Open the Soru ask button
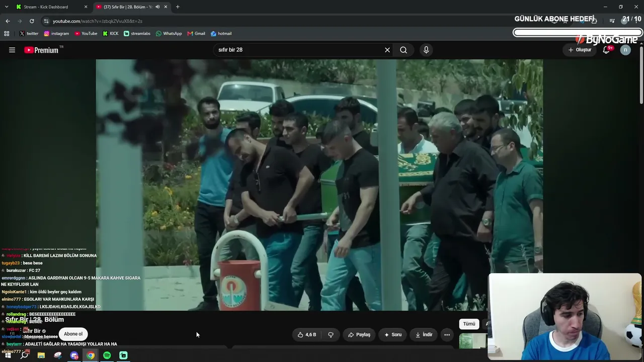 coord(393,334)
